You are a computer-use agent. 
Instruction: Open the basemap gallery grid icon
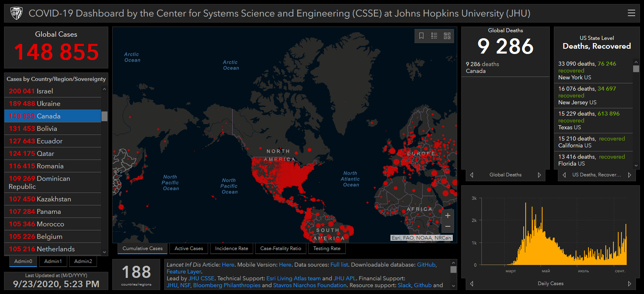tap(447, 36)
